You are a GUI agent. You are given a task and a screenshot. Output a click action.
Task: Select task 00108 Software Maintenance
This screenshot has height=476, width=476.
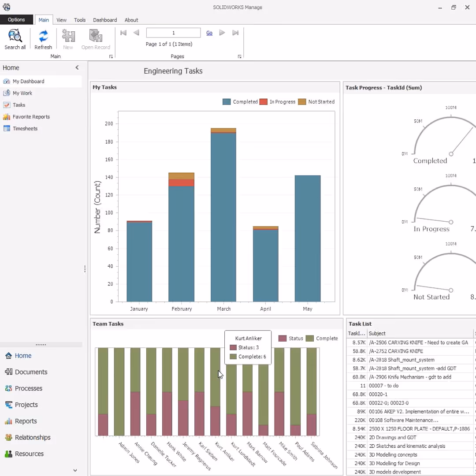(411, 420)
